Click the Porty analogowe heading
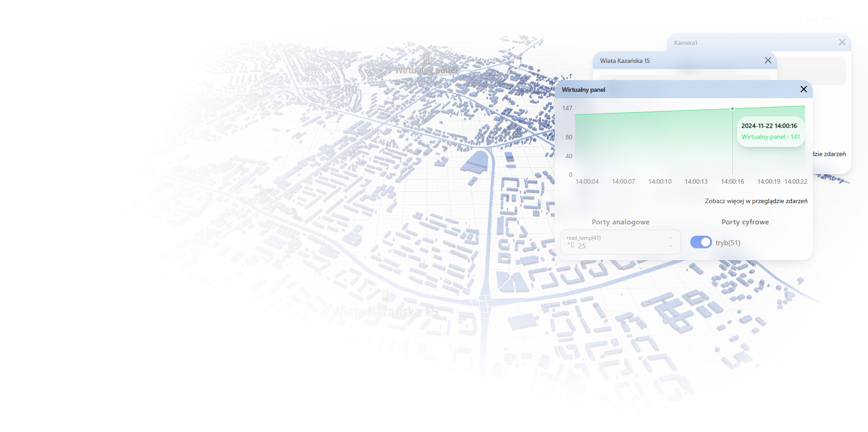Screen dimensions: 868x432 (x=620, y=222)
